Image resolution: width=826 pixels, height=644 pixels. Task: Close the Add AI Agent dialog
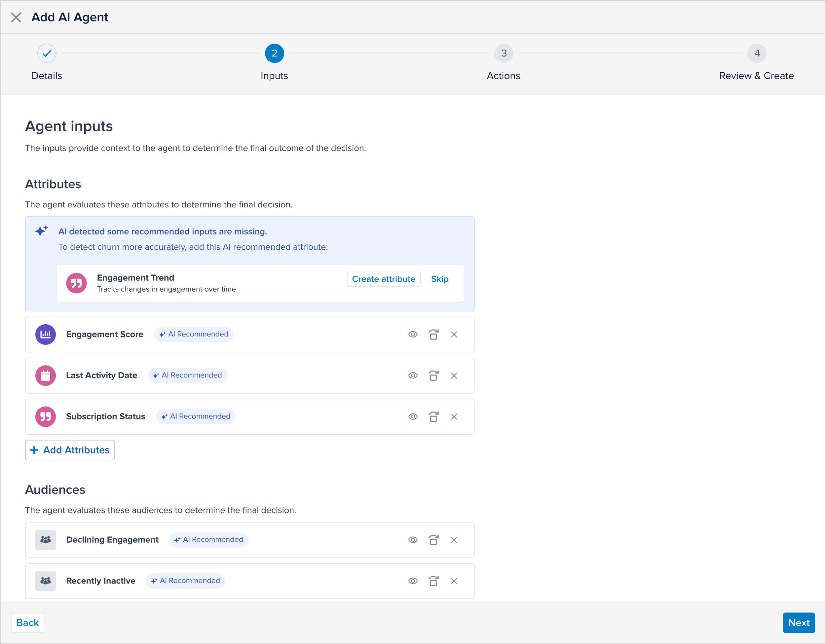tap(16, 17)
